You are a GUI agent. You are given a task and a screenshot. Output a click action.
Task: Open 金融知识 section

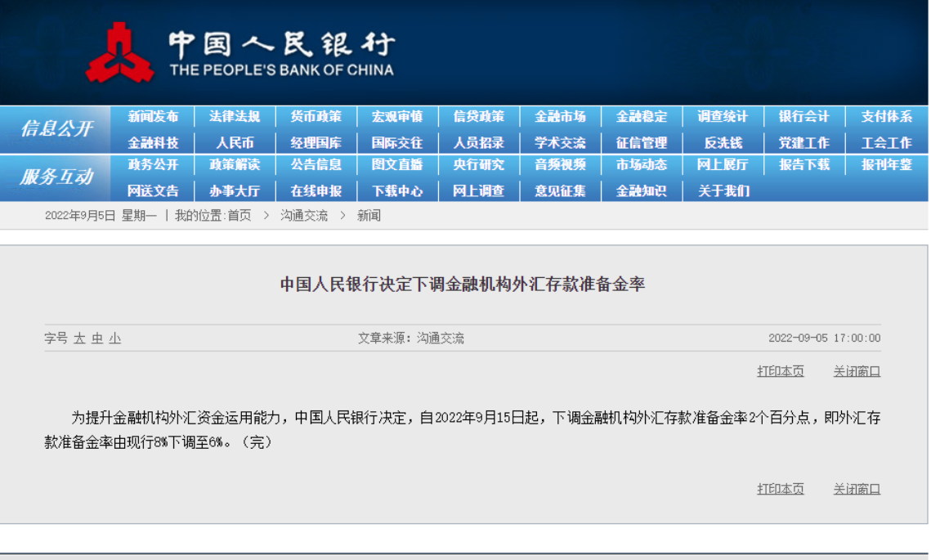(x=642, y=190)
